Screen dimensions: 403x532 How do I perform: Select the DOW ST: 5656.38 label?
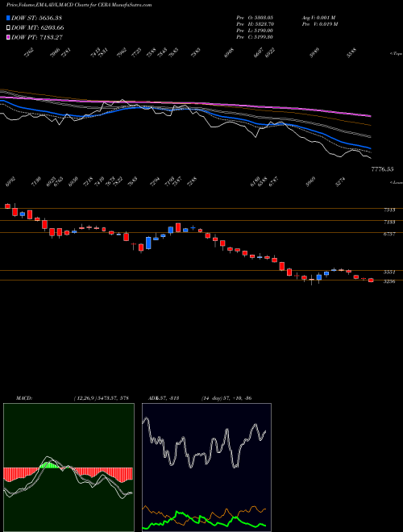click(x=36, y=18)
